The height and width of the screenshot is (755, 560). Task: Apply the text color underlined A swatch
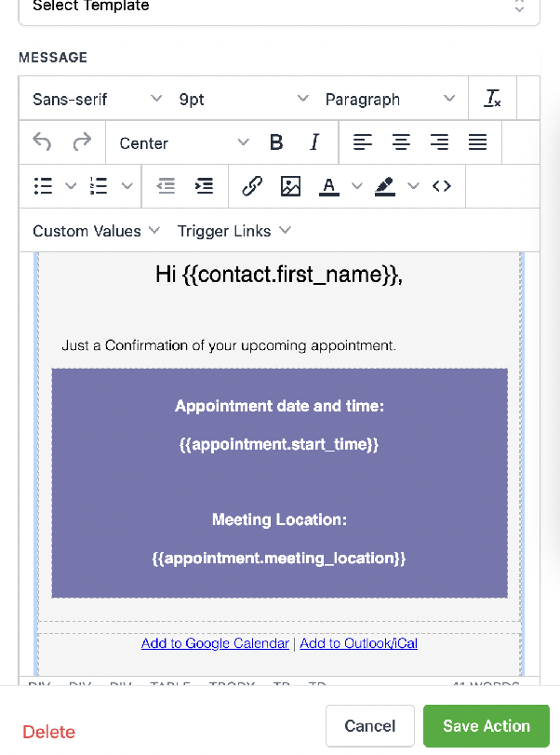pyautogui.click(x=329, y=186)
